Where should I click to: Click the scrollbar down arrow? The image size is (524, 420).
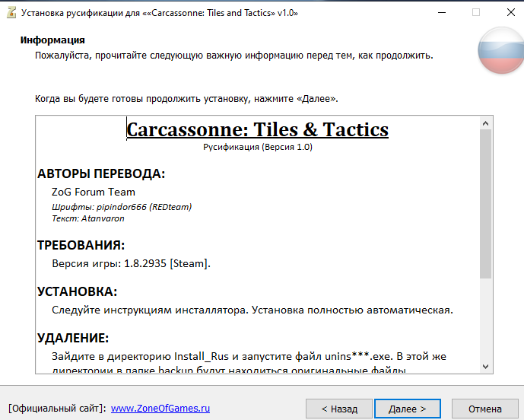[x=485, y=367]
